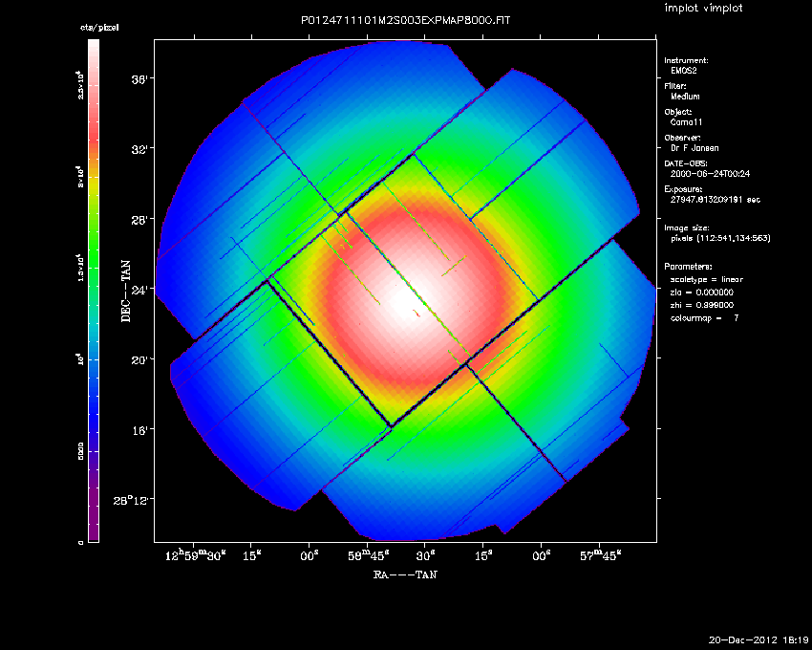
Task: Select the Instrument value EMOS2
Action: [x=683, y=71]
